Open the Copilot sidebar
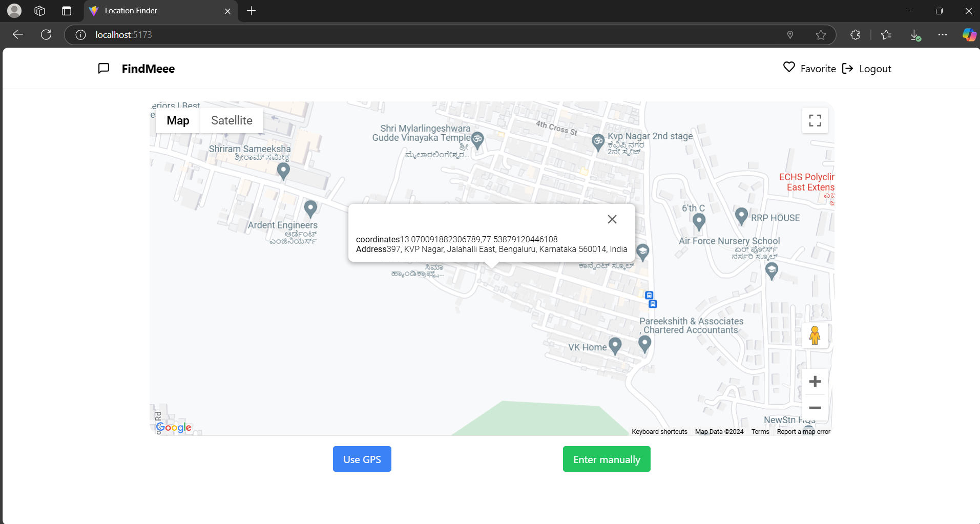Screen dimensions: 980x524 pos(969,35)
